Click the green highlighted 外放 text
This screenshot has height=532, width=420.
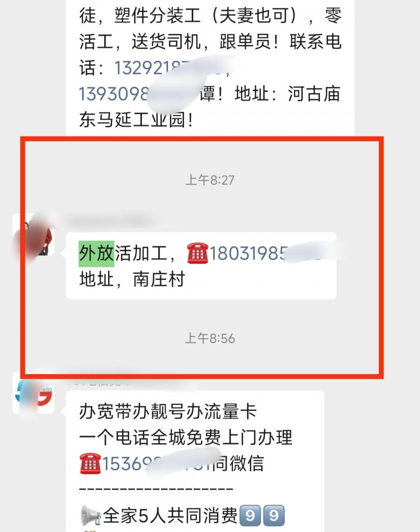pyautogui.click(x=96, y=253)
